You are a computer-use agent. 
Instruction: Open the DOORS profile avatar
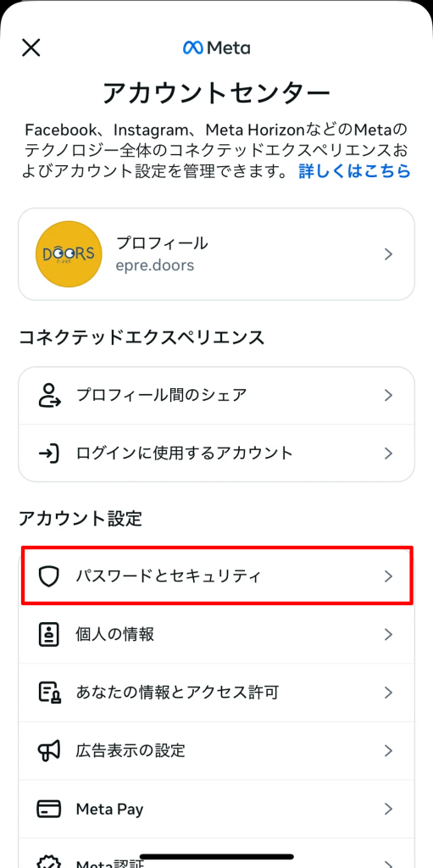pyautogui.click(x=69, y=254)
